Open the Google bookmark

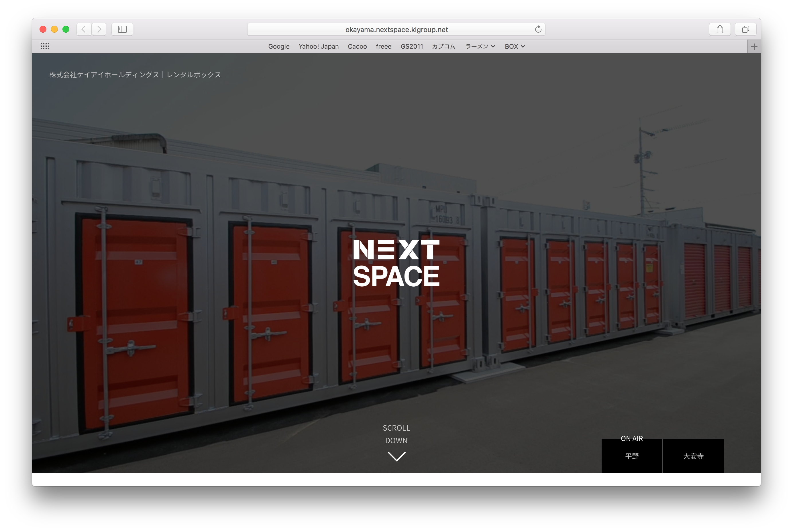(279, 46)
